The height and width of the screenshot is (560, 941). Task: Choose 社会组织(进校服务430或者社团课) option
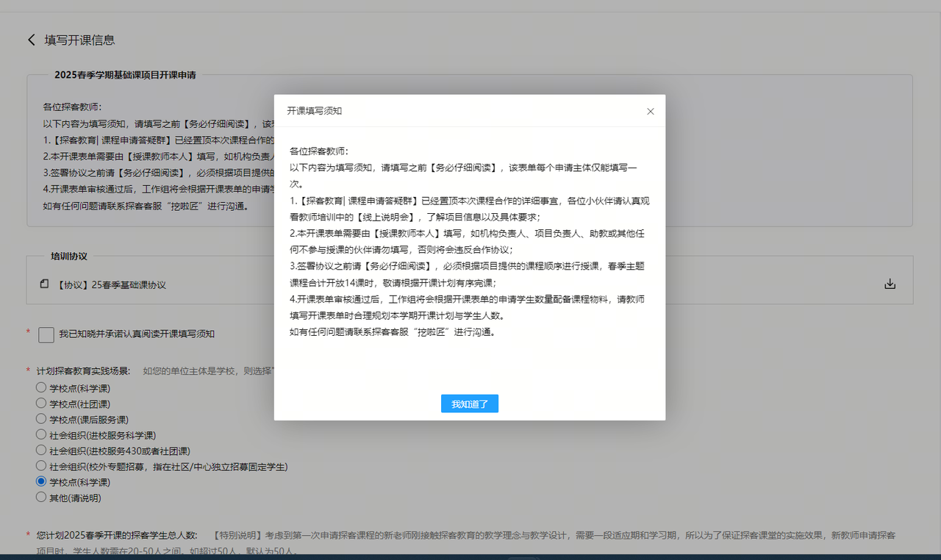[41, 450]
